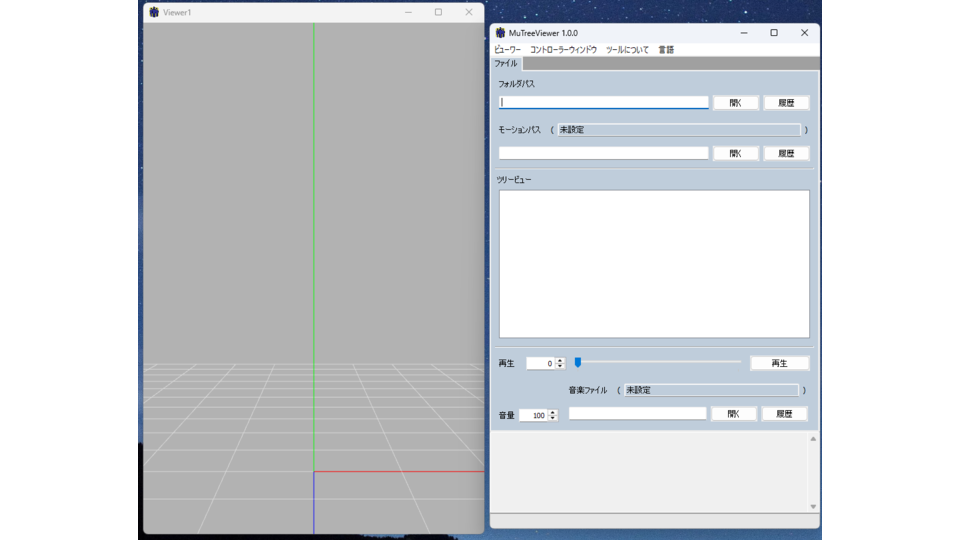Click the log panel scroll down arrow
The height and width of the screenshot is (540, 960).
pyautogui.click(x=813, y=506)
